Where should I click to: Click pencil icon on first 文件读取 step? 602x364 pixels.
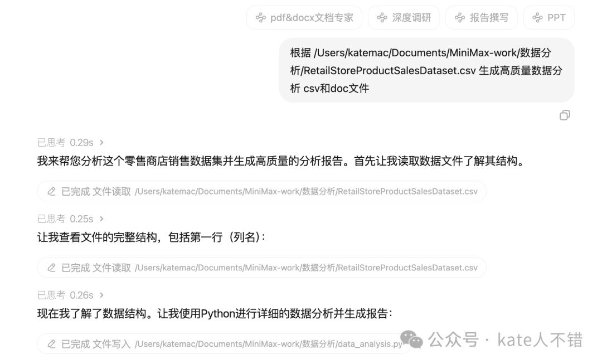pyautogui.click(x=51, y=191)
